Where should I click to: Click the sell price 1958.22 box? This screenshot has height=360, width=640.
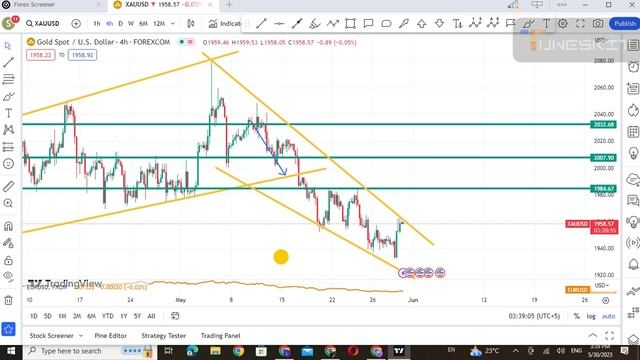[x=40, y=55]
